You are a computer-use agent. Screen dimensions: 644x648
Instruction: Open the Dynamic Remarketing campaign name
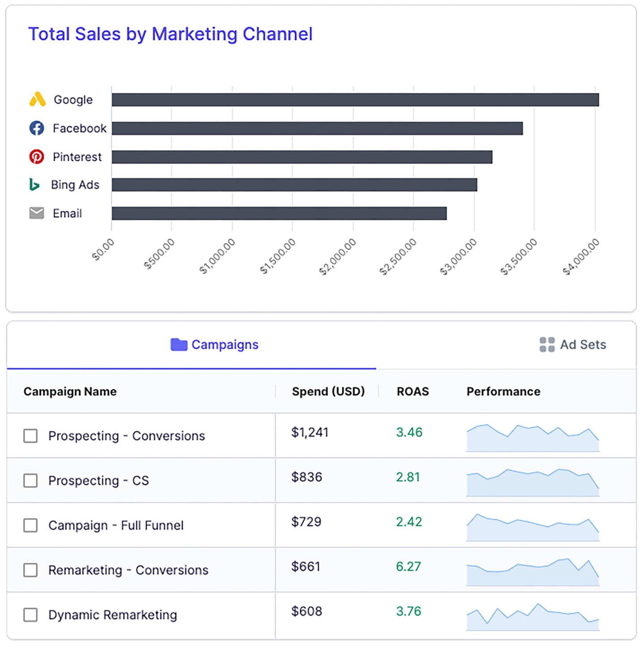point(113,615)
